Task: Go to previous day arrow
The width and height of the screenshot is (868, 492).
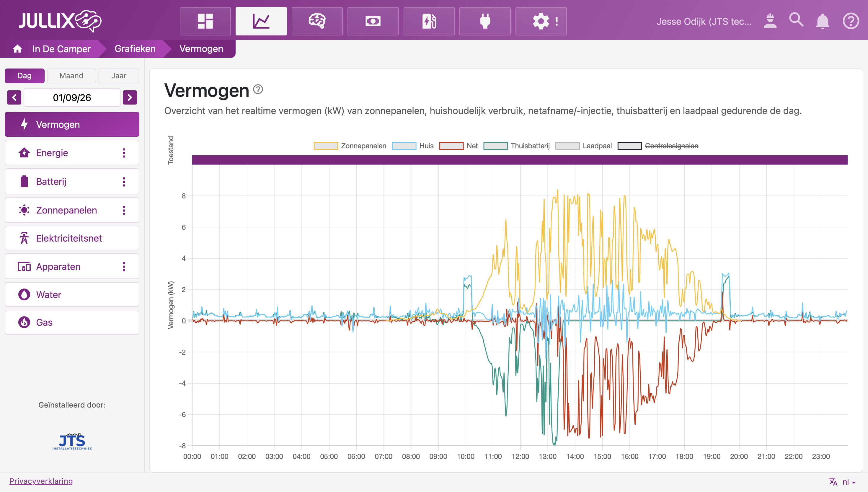Action: coord(14,97)
